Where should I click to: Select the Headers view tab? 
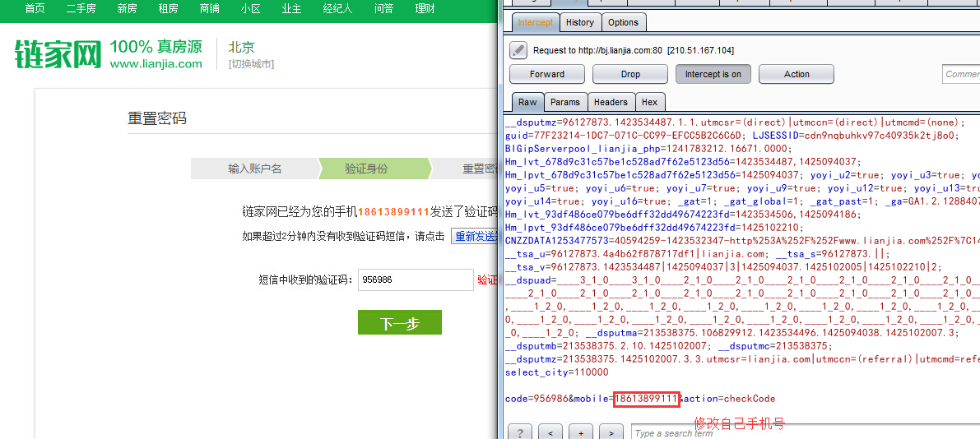[x=611, y=102]
